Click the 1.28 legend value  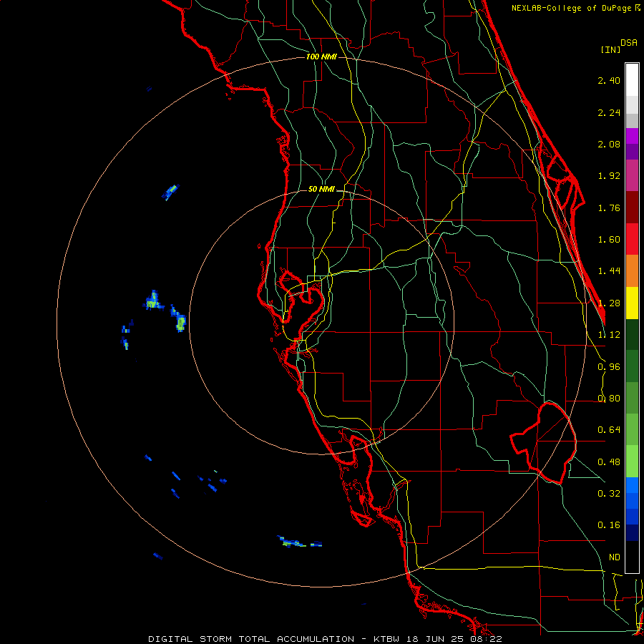pyautogui.click(x=609, y=303)
